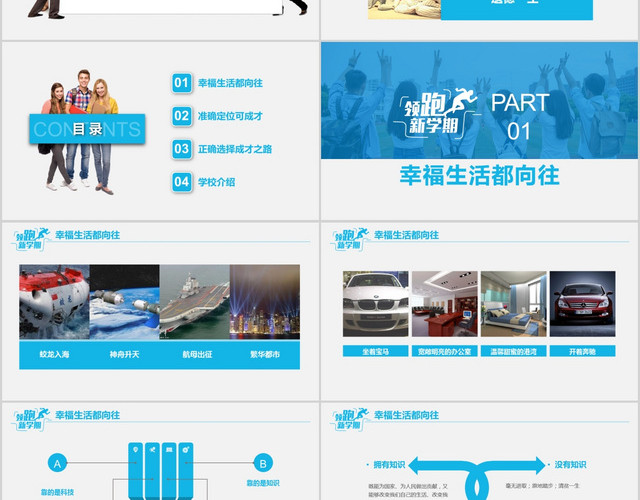
Task: Click the runner logo on the A and B diagram slide
Action: point(31,419)
